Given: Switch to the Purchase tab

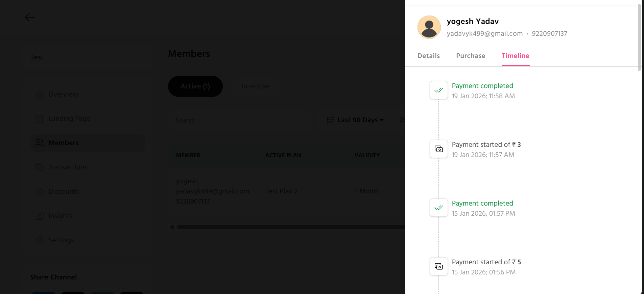Looking at the screenshot, I should click(471, 56).
